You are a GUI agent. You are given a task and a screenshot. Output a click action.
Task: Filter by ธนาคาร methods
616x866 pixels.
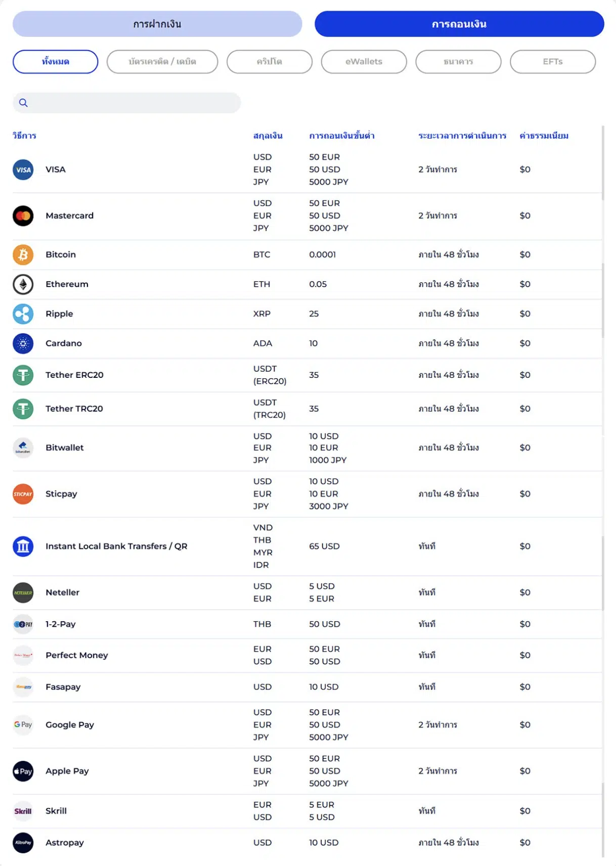(x=459, y=62)
